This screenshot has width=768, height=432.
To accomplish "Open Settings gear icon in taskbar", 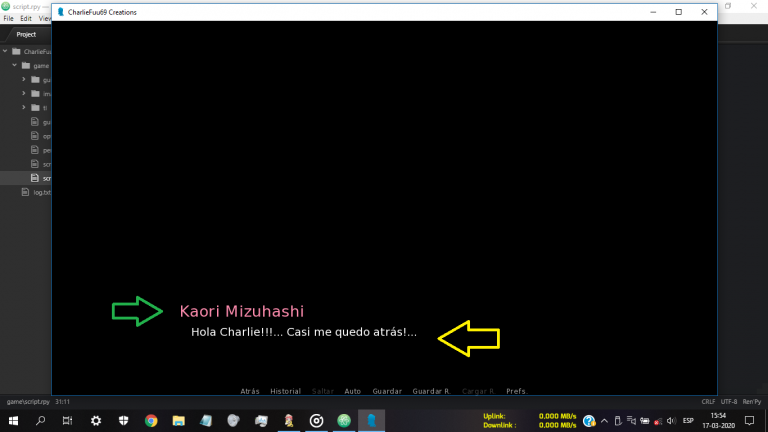I will [96, 421].
